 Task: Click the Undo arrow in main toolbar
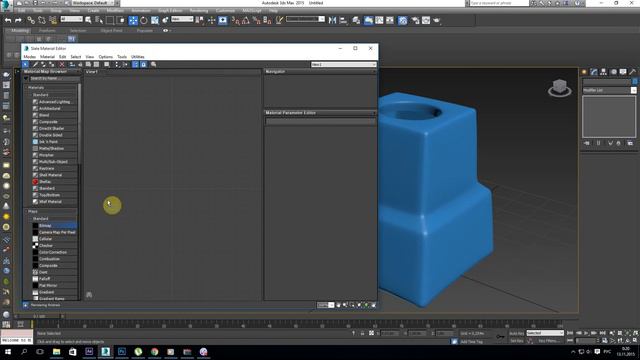pos(8,20)
